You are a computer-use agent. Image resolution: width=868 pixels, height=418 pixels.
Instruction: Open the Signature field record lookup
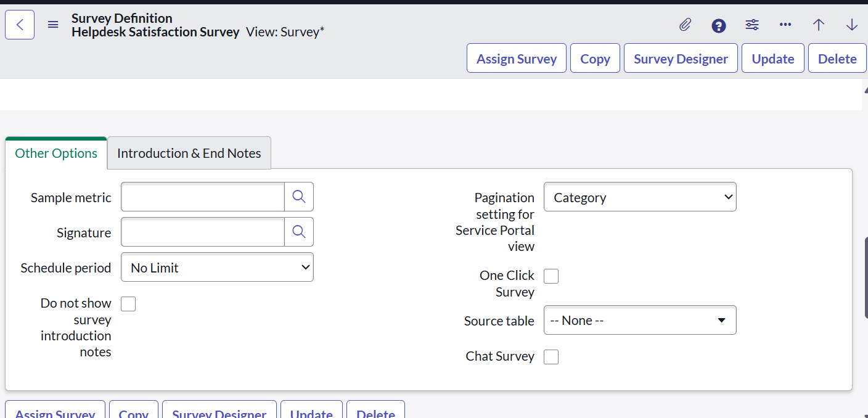point(299,232)
